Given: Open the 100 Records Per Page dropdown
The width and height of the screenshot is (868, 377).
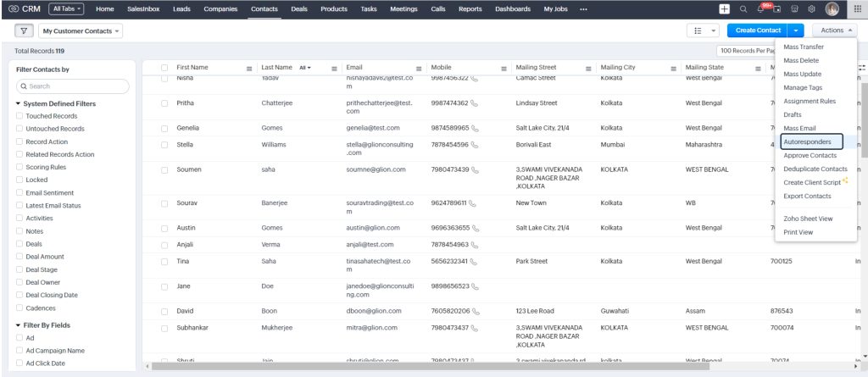Looking at the screenshot, I should pyautogui.click(x=746, y=50).
